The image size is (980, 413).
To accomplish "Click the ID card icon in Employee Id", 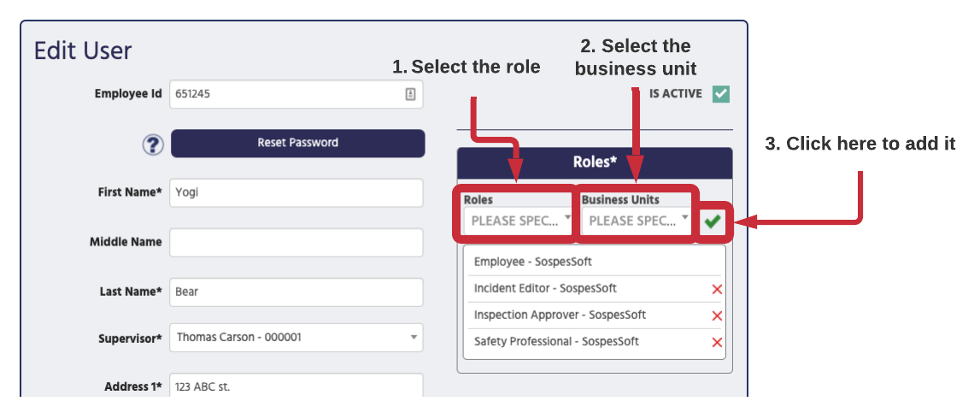I will coord(410,94).
